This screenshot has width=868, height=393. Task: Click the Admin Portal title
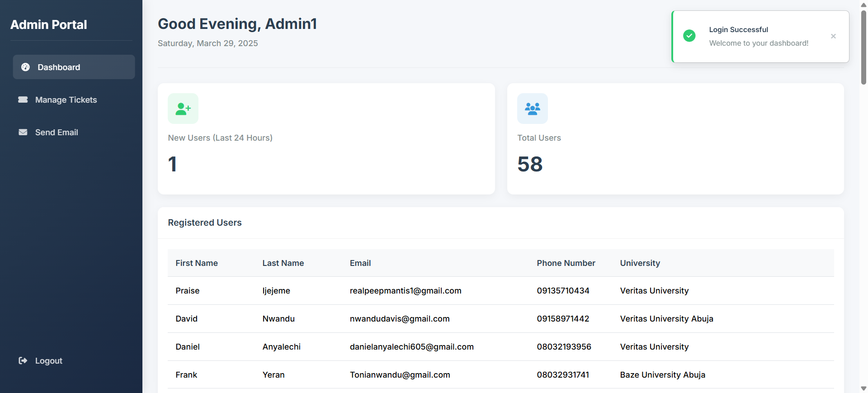[x=49, y=24]
